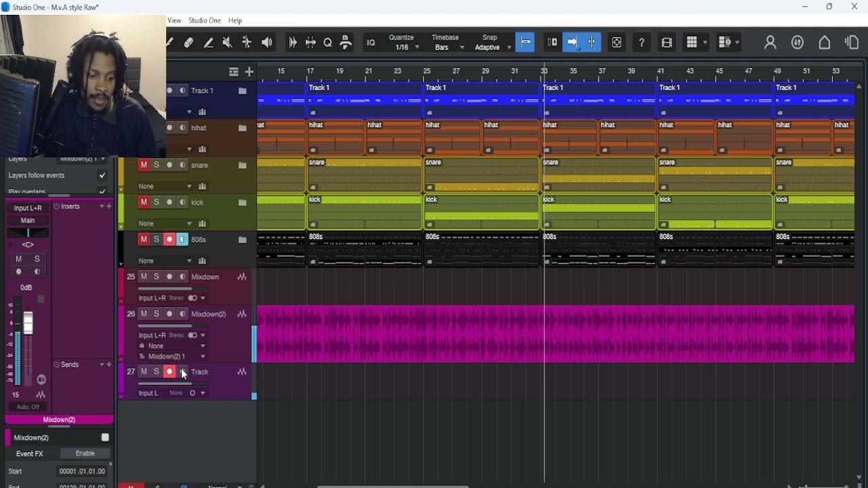This screenshot has width=868, height=488.
Task: Click the IQ input quantize button
Action: pos(371,43)
